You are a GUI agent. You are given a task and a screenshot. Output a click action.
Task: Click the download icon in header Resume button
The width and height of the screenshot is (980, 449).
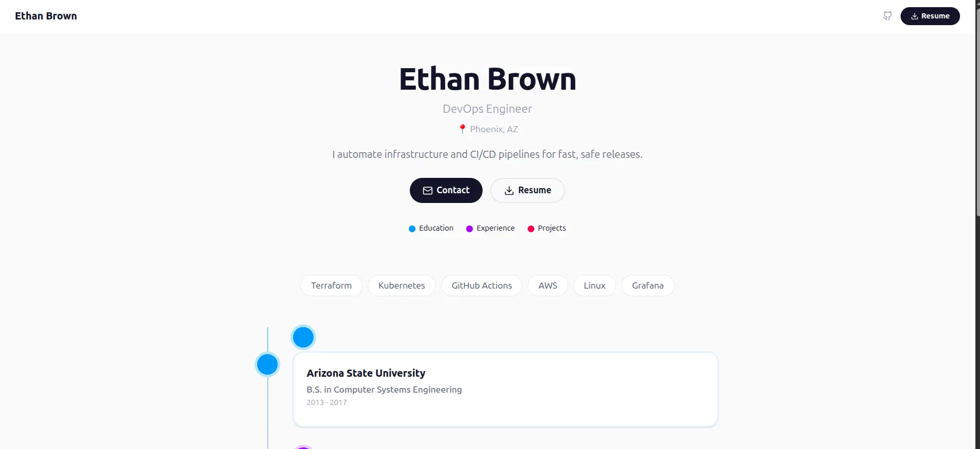pos(914,16)
